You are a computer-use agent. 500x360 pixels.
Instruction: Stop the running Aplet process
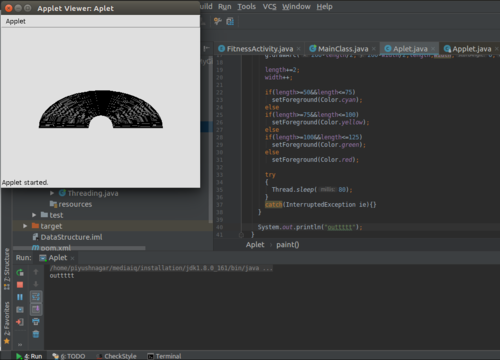(20, 285)
